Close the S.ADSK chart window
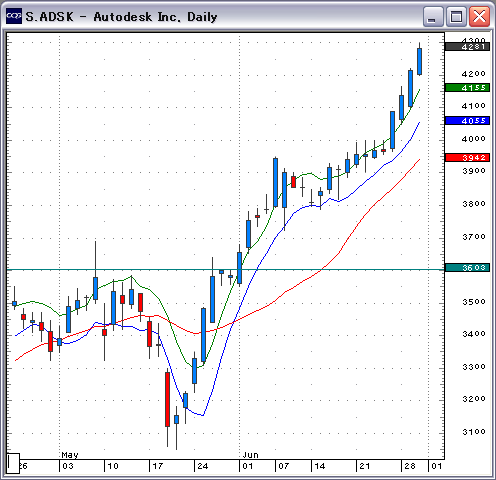The height and width of the screenshot is (480, 496). point(480,16)
